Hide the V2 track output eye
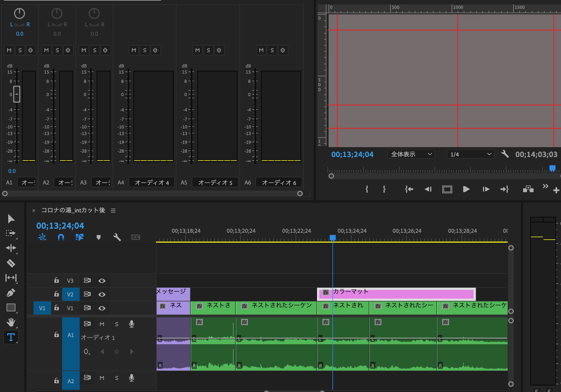Viewport: 561px width, 392px height. click(x=102, y=294)
